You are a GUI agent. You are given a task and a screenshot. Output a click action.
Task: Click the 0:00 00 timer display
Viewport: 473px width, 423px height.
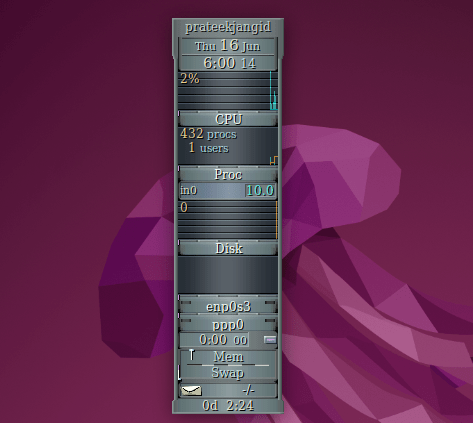tap(214, 340)
